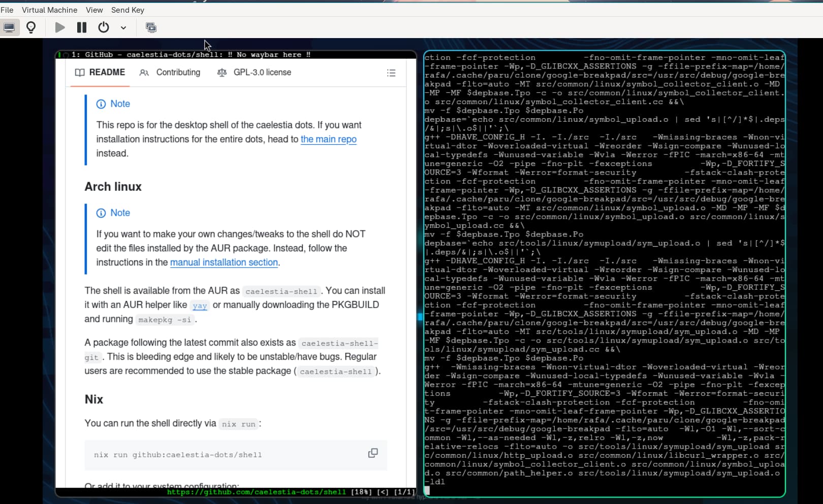Open the Virtual Machine menu
The image size is (823, 504).
(x=49, y=10)
